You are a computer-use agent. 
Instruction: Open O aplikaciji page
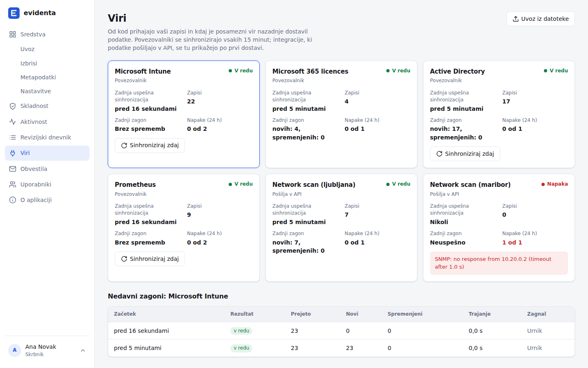click(x=47, y=200)
